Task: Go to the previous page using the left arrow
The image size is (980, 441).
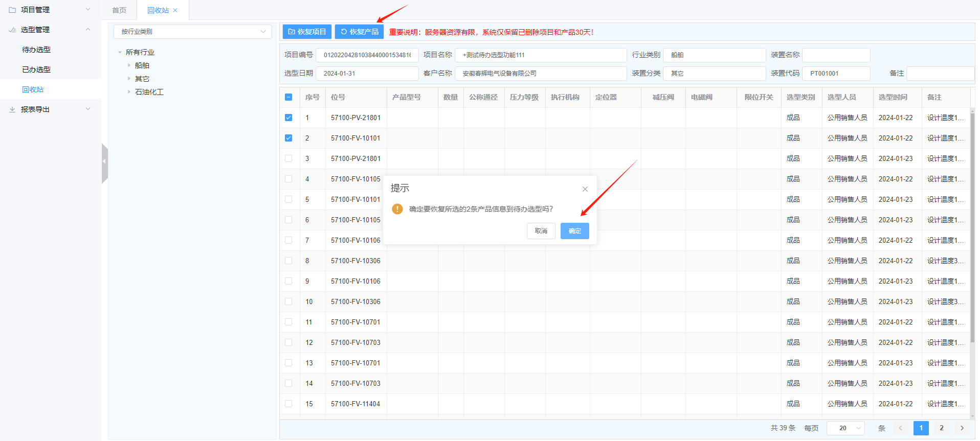Action: tap(900, 428)
